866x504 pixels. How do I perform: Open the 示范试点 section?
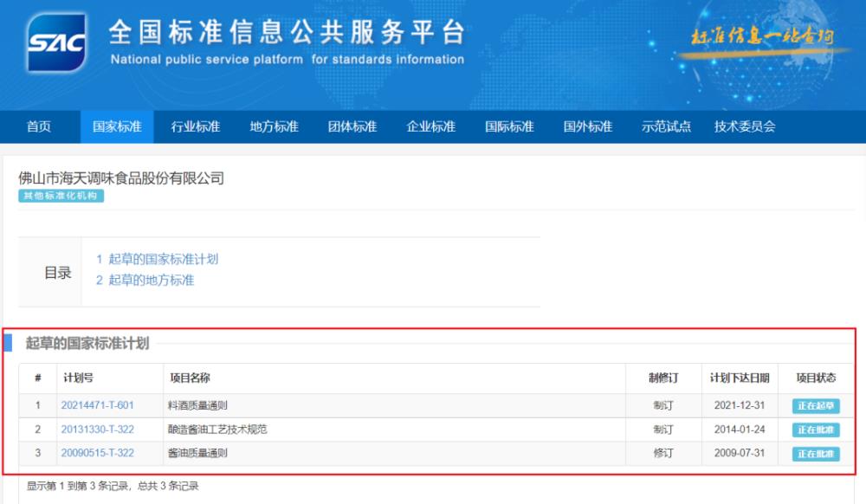[x=664, y=126]
